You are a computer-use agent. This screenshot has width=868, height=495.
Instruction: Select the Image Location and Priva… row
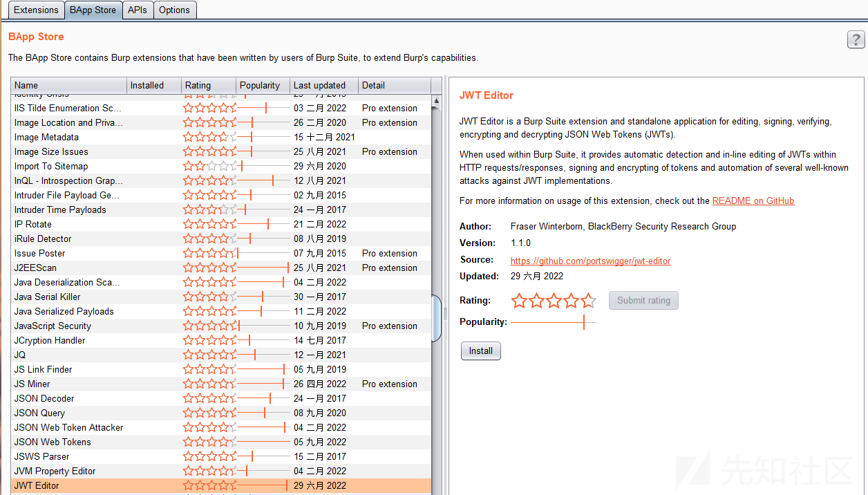pyautogui.click(x=68, y=122)
